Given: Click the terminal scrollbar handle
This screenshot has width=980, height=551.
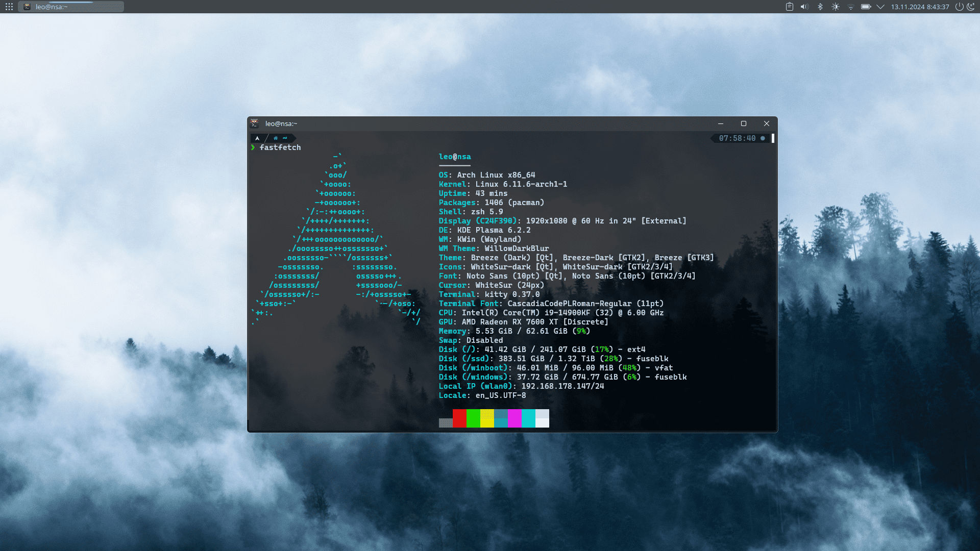Looking at the screenshot, I should coord(773,138).
